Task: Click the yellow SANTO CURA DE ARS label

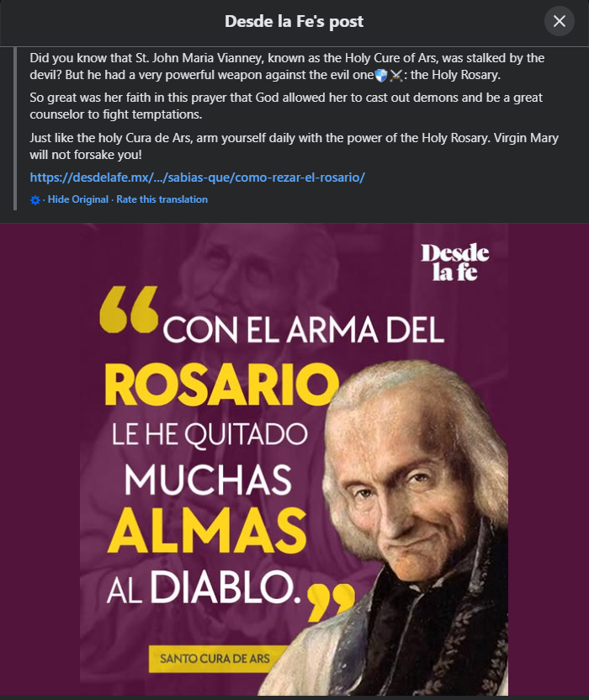Action: click(215, 659)
